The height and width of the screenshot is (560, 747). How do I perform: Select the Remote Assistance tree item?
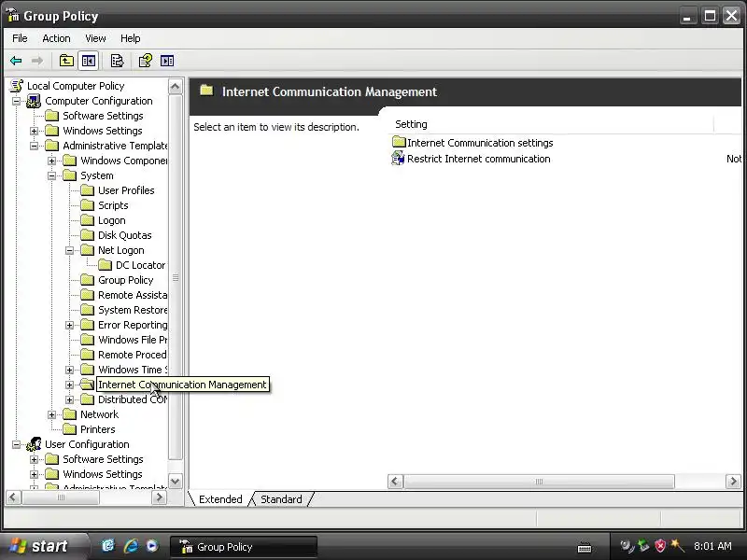pyautogui.click(x=132, y=295)
